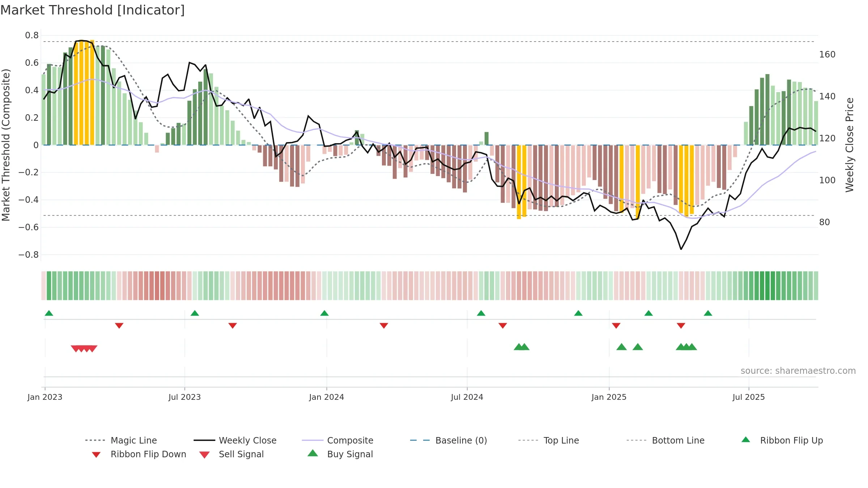This screenshot has height=488, width=868.
Task: Click the '−0.2' left axis tick label
Action: point(29,172)
